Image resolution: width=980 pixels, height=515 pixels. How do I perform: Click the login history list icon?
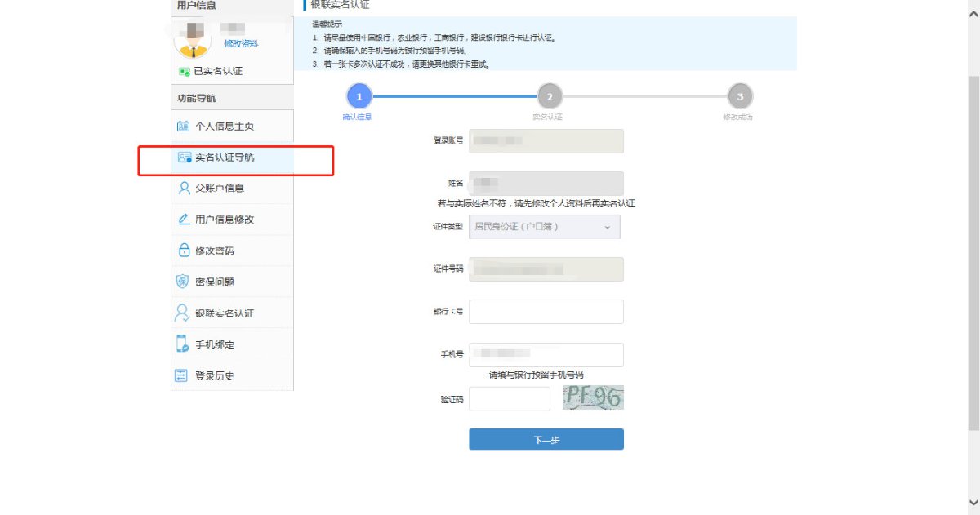point(182,375)
